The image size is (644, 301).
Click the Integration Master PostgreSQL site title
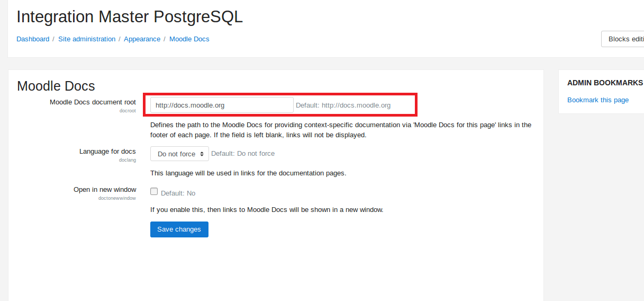[130, 16]
